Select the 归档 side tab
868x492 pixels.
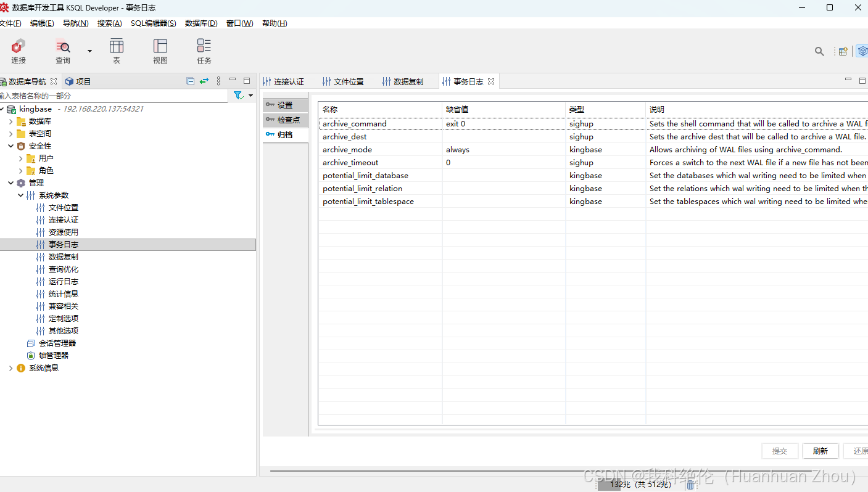coord(285,134)
